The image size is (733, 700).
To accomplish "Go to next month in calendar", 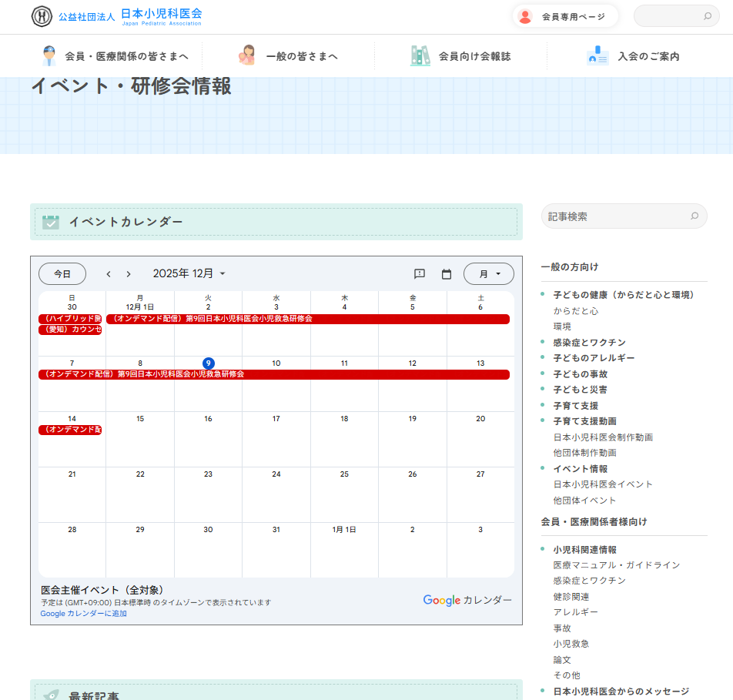I will [129, 274].
